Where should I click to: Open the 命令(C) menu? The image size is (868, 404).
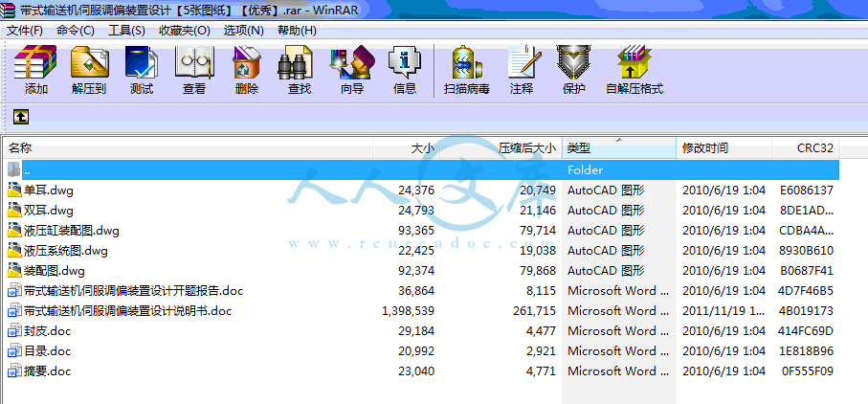[x=76, y=30]
